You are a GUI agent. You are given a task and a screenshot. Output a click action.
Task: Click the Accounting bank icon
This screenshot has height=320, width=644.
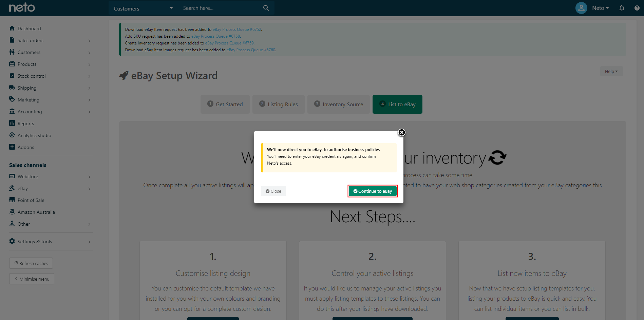pyautogui.click(x=12, y=111)
